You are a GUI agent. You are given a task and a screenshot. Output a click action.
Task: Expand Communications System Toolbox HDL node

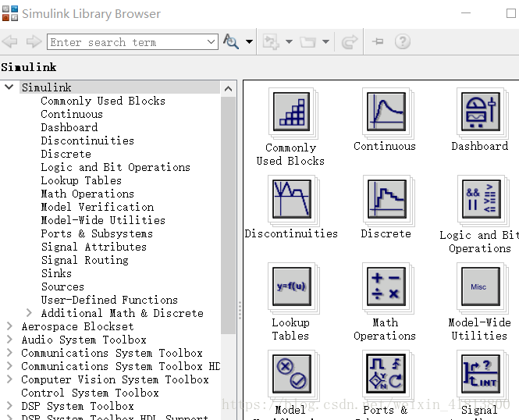click(x=9, y=365)
